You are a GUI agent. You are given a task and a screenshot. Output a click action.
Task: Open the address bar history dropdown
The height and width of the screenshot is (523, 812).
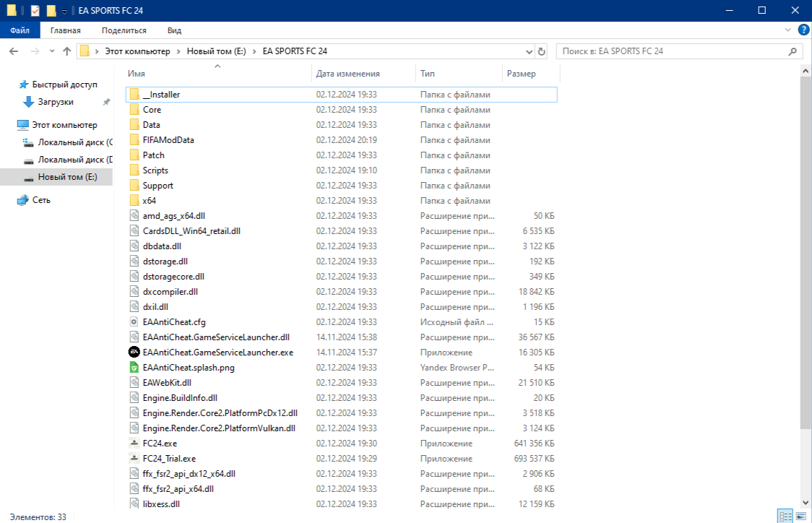point(528,52)
